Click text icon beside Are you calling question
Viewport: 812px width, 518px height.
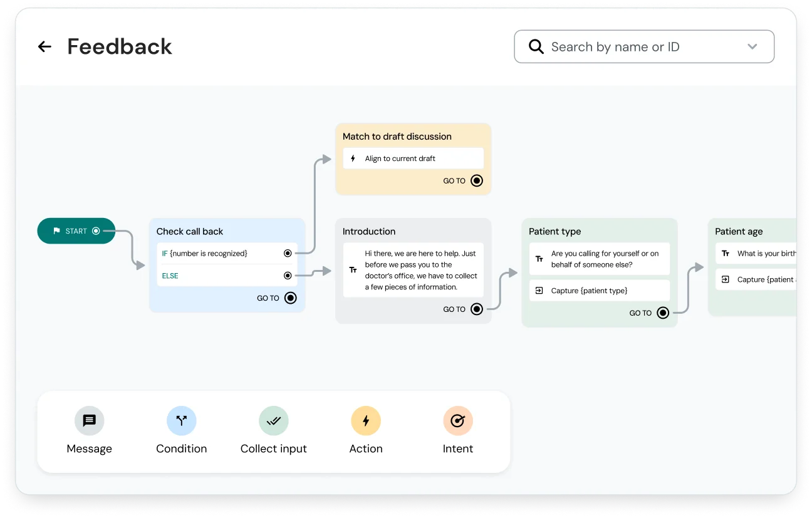click(x=539, y=259)
